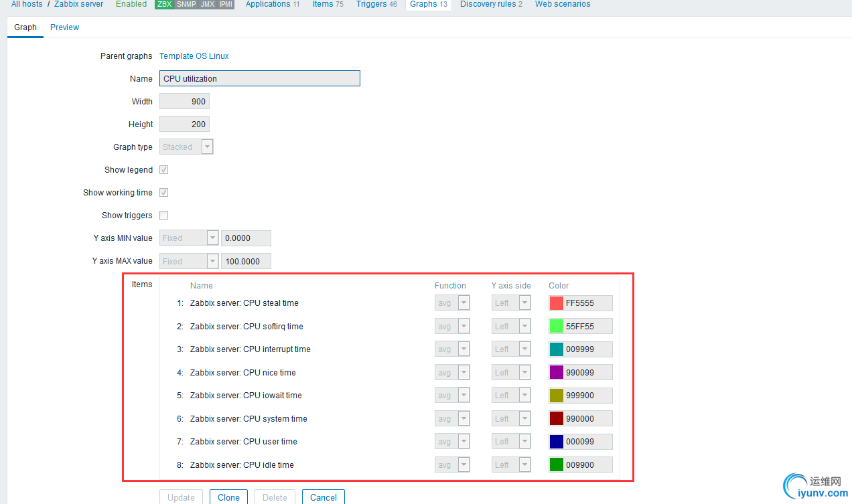Open Function dropdown for CPU interrupt time
The width and height of the screenshot is (852, 504).
coord(452,349)
